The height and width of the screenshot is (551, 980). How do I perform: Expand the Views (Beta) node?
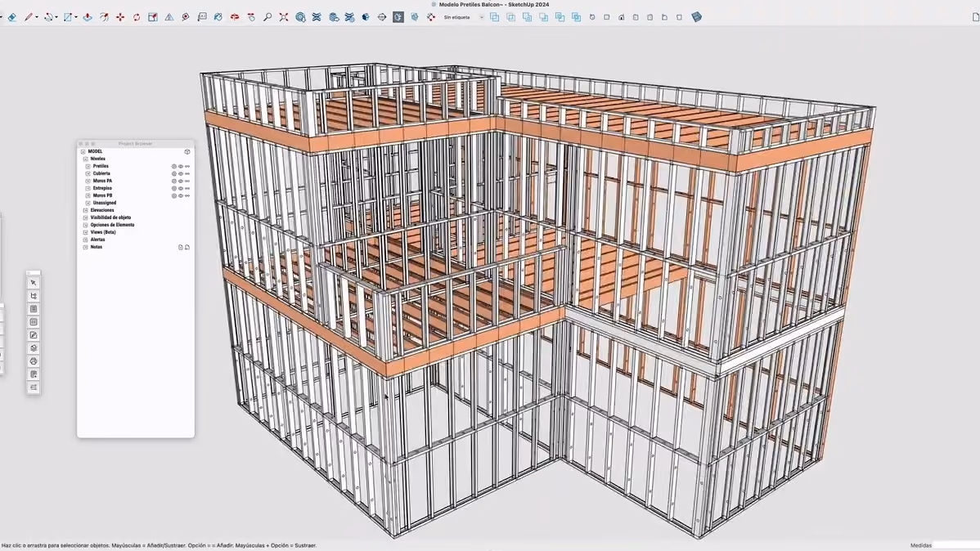(x=86, y=232)
